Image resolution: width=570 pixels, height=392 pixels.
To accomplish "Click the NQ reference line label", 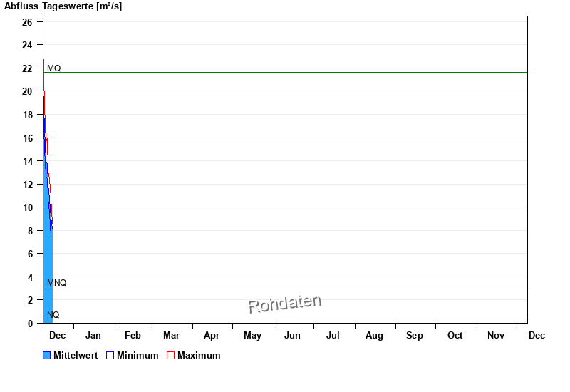I will pos(53,315).
